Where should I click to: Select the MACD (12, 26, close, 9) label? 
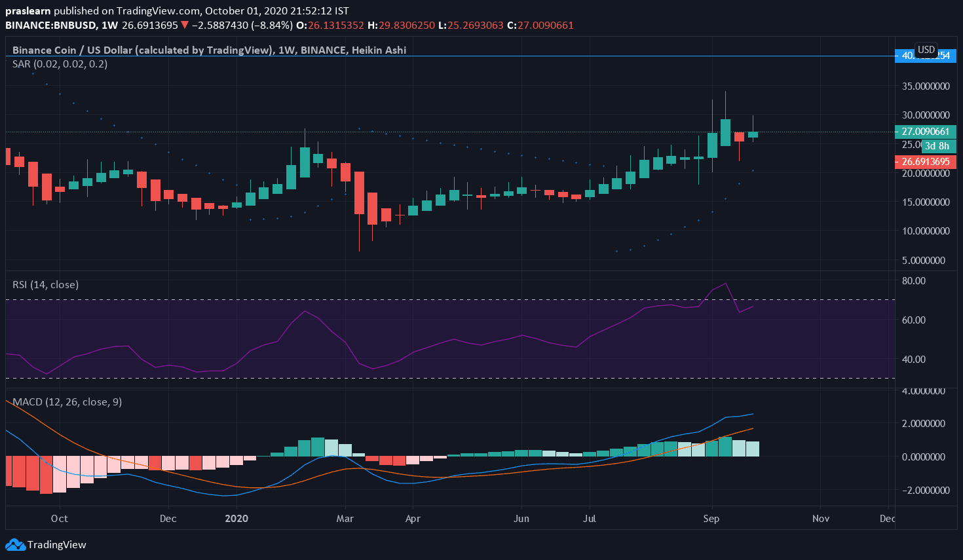(67, 402)
